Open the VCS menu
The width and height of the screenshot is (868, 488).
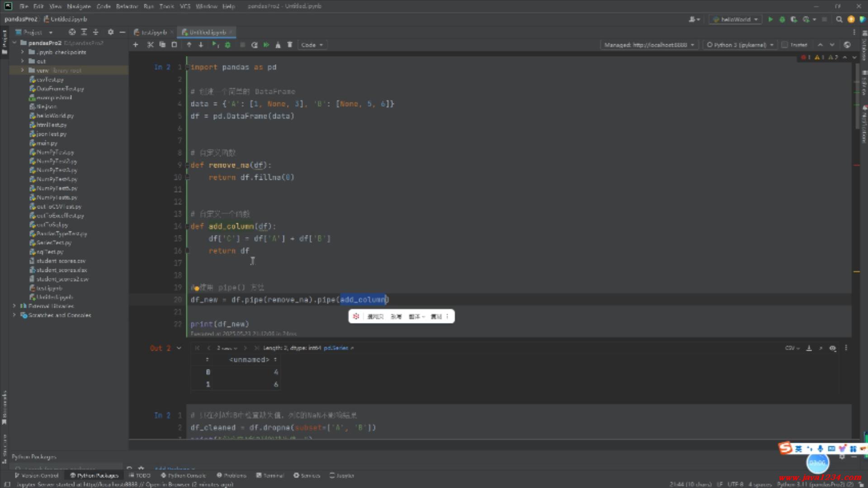[185, 6]
